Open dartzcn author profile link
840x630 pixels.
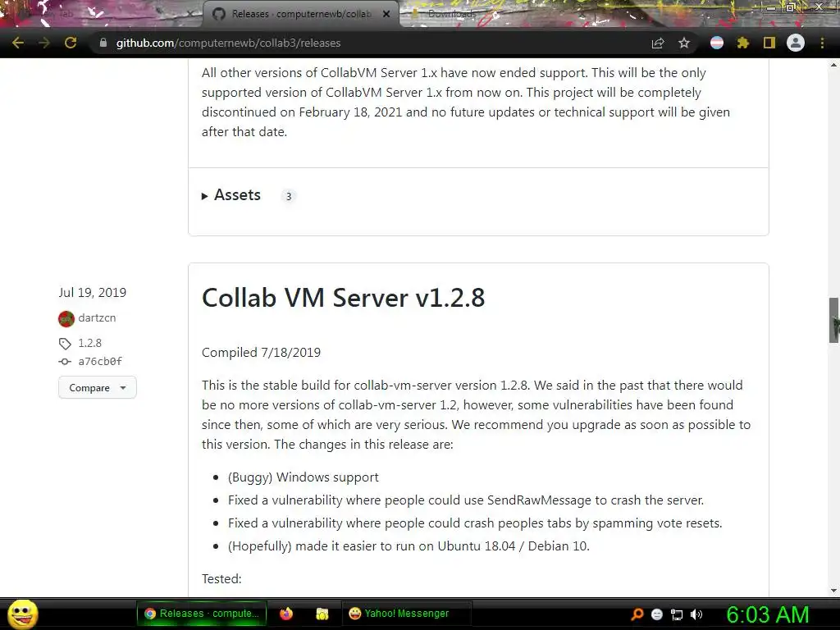coord(97,317)
